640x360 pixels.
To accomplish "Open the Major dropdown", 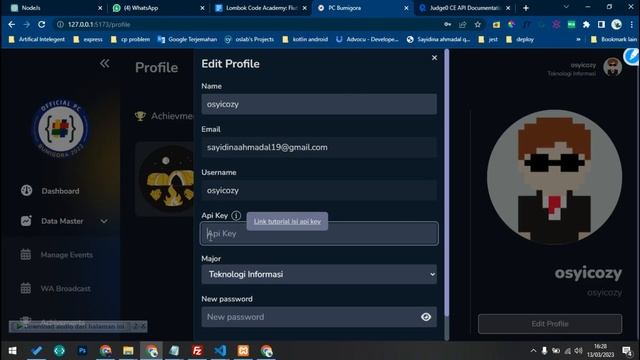I will 319,274.
